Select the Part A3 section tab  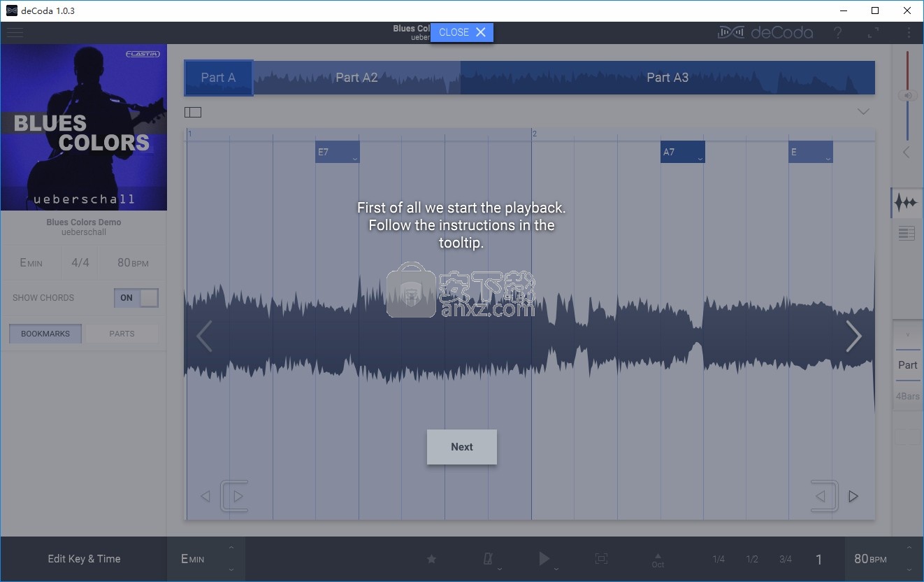point(667,78)
